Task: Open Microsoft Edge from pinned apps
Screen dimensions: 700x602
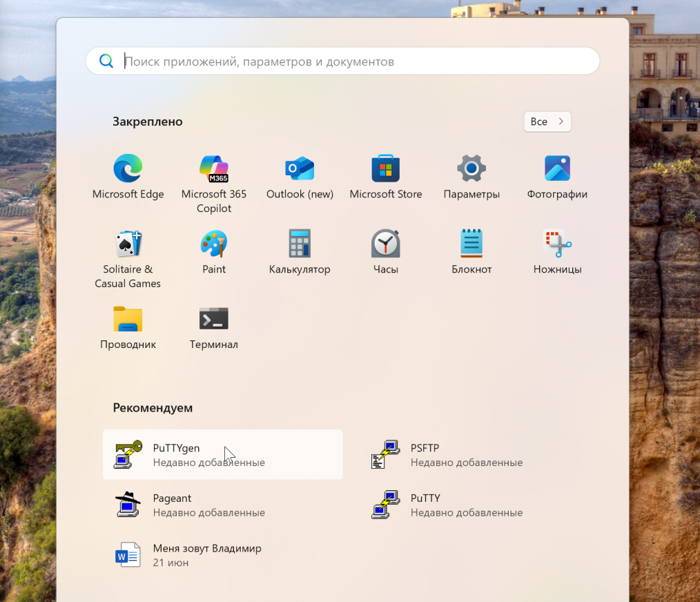Action: tap(128, 177)
